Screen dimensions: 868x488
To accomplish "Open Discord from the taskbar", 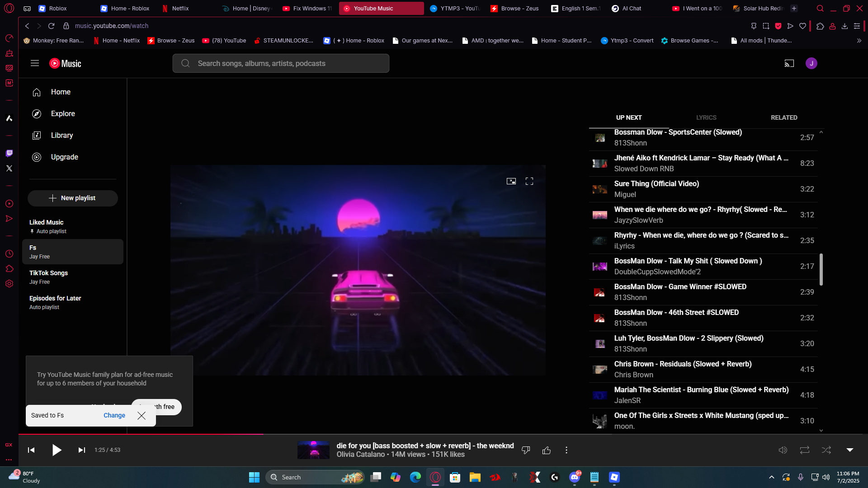I will (575, 477).
